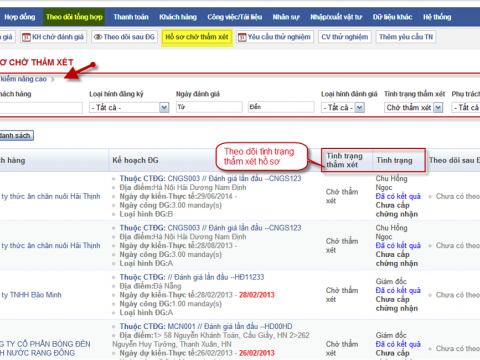Click Loại hình ĐG:B text
Image resolution: width=480 pixels, height=360 pixels.
tap(146, 214)
